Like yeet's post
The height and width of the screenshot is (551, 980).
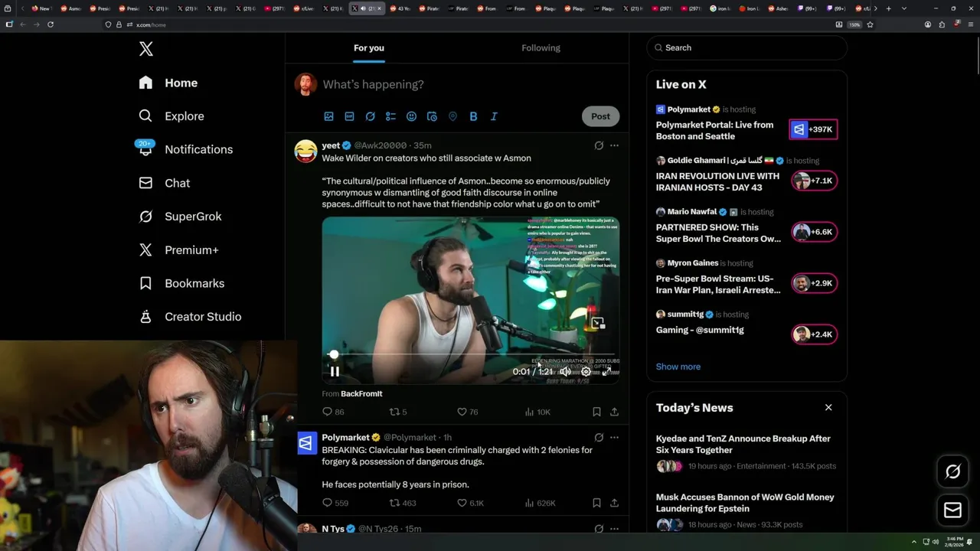click(467, 412)
